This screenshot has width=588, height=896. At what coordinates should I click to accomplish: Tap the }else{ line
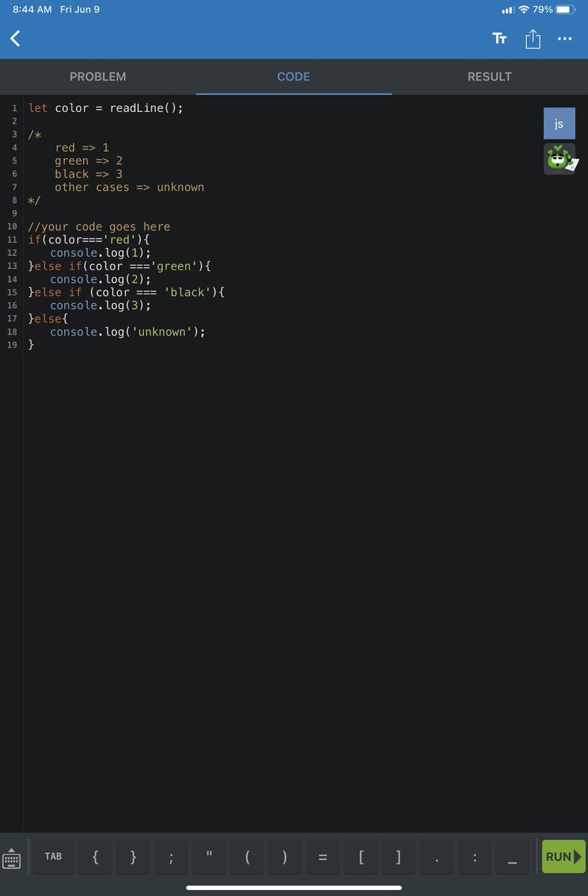(49, 319)
